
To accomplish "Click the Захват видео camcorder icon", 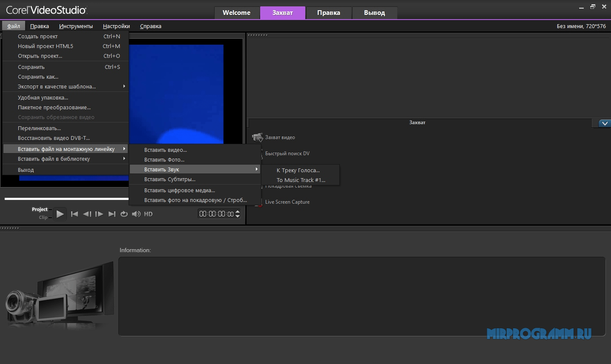I will point(258,137).
